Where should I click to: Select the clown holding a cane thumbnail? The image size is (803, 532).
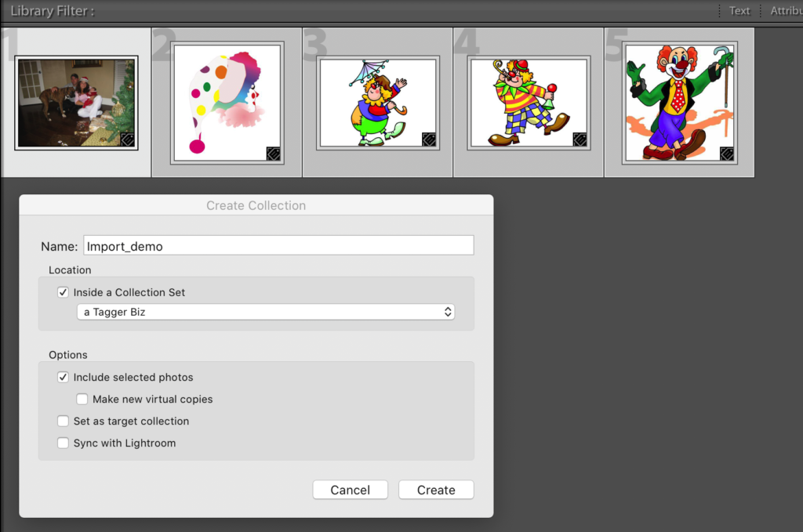pyautogui.click(x=679, y=103)
